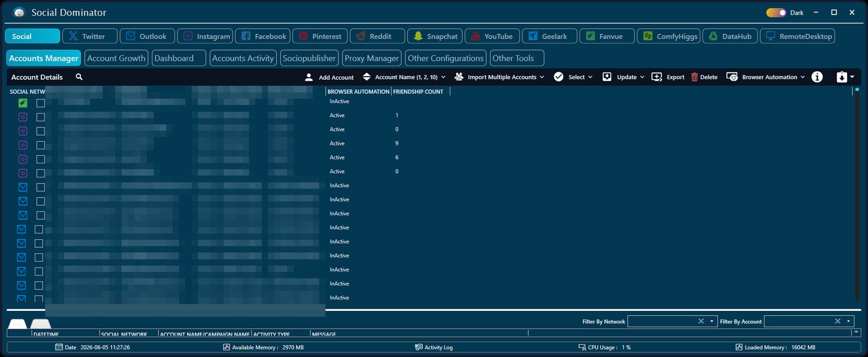Clear the Filter By Network field with X
868x357 pixels.
[x=701, y=321]
